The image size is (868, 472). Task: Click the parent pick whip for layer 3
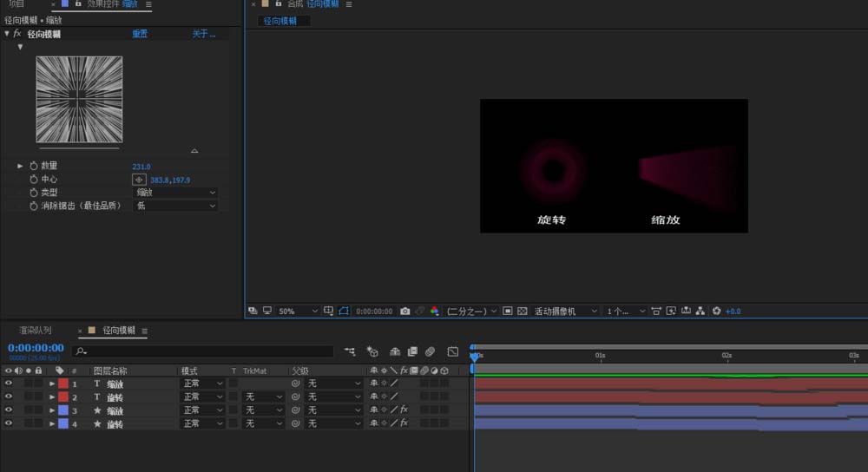pos(296,410)
